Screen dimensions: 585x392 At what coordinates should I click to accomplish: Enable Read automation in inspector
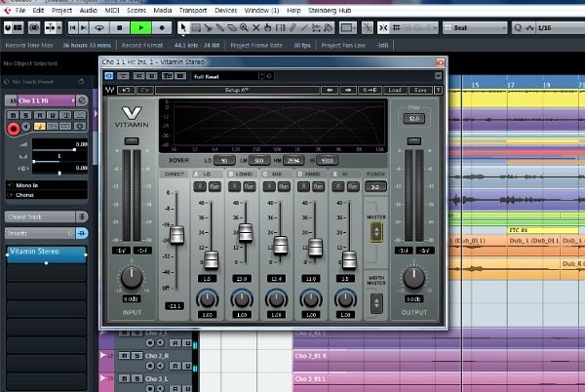[x=40, y=115]
